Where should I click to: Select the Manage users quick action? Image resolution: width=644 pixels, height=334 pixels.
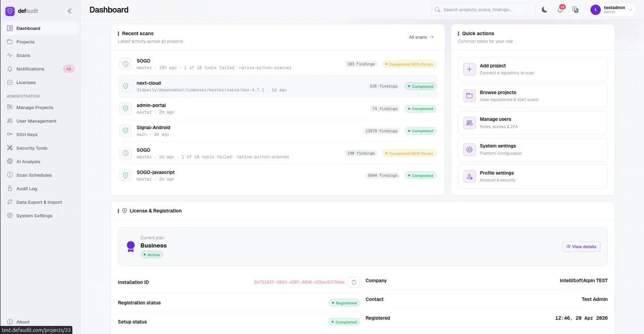tap(533, 122)
